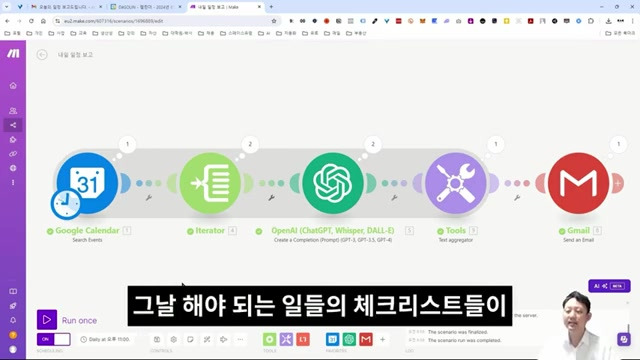Screen dimensions: 640x360
Task: Open browser downloads icon
Action: coord(608,21)
